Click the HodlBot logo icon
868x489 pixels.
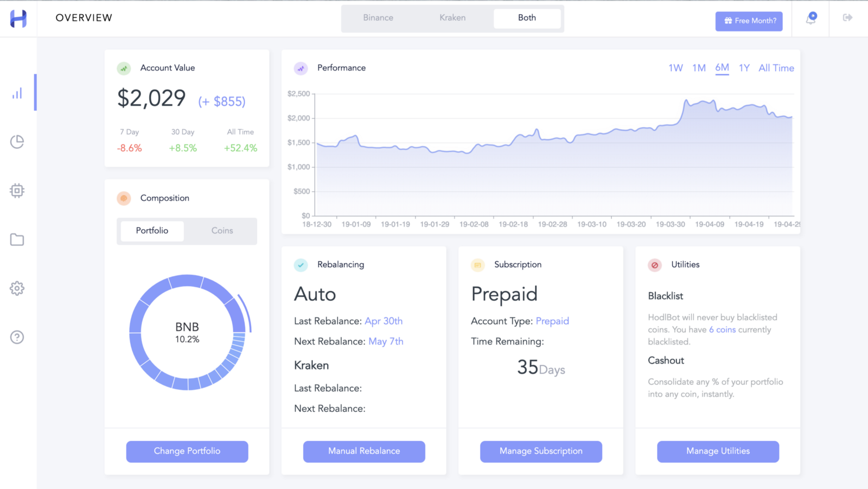tap(18, 18)
